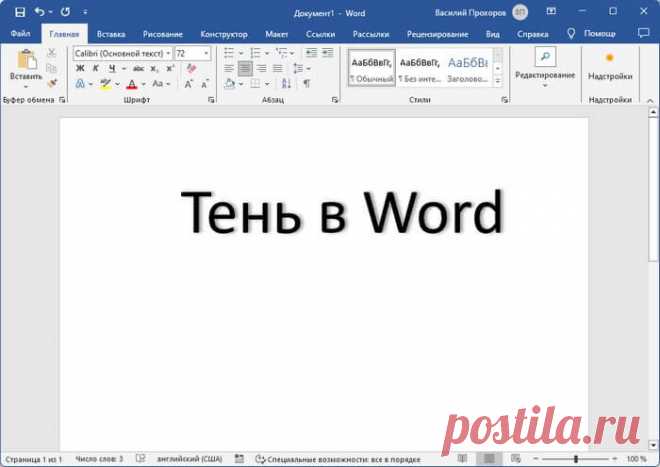This screenshot has width=660, height=467.
Task: Select the Заголовок 1 style
Action: click(x=468, y=68)
